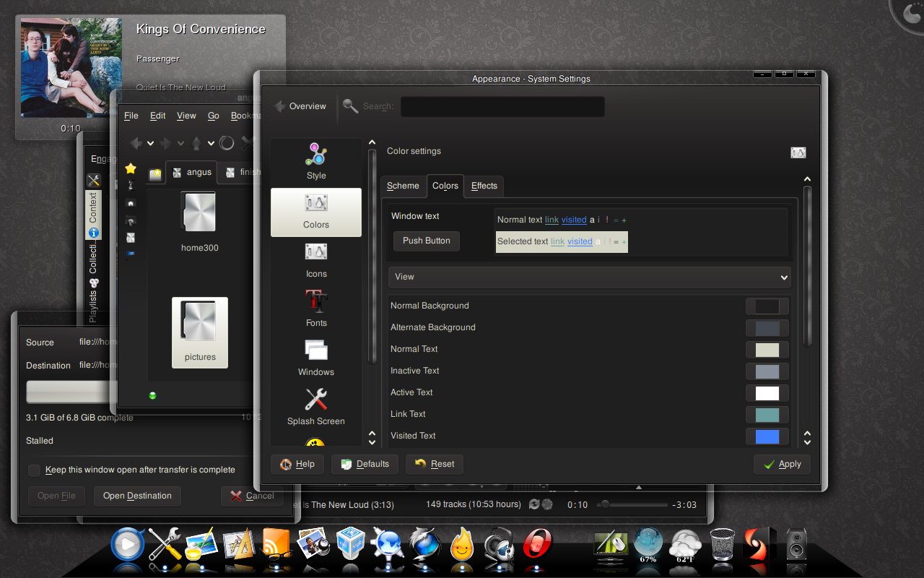Click the bookmarks star in file manager sidebar
The height and width of the screenshot is (578, 924).
click(x=130, y=168)
